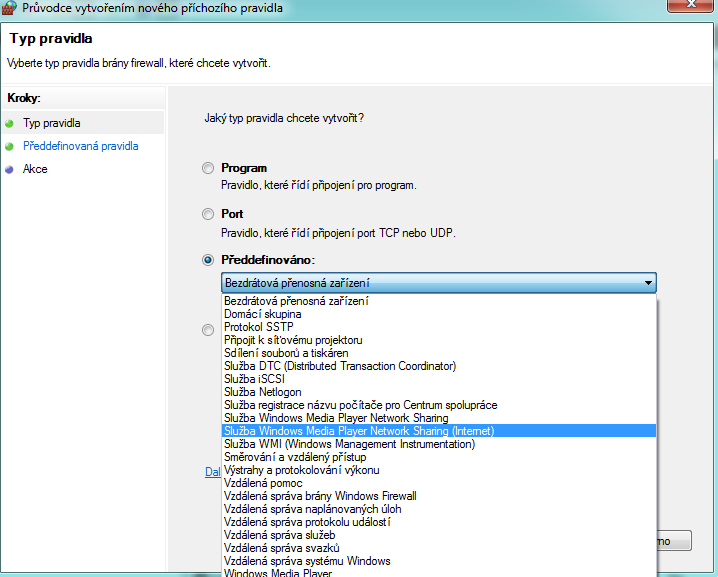Pick Služba iSCSI from the list
718x577 pixels.
[x=439, y=379]
